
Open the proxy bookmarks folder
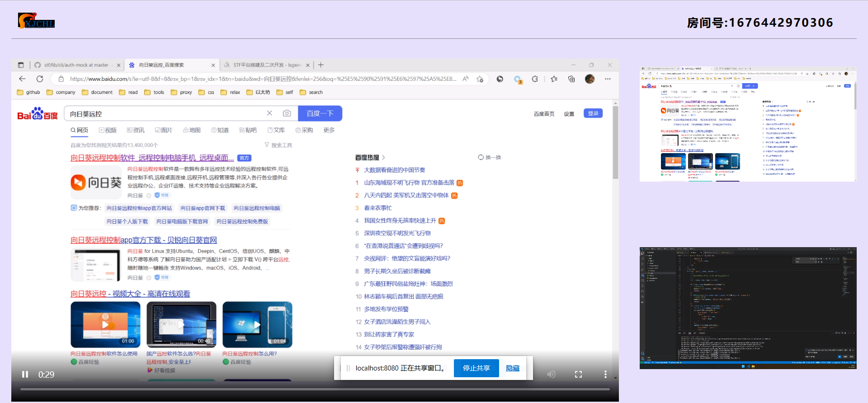pos(181,92)
